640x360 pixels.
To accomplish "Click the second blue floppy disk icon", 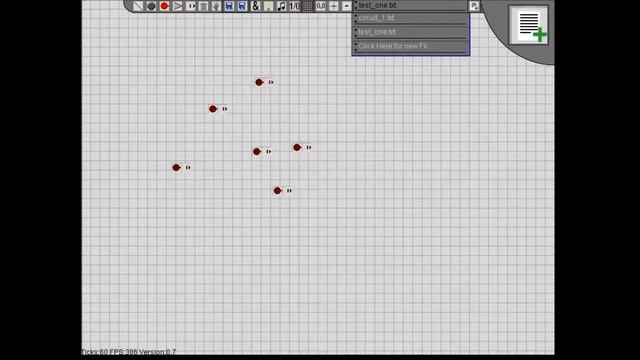I will tap(242, 6).
